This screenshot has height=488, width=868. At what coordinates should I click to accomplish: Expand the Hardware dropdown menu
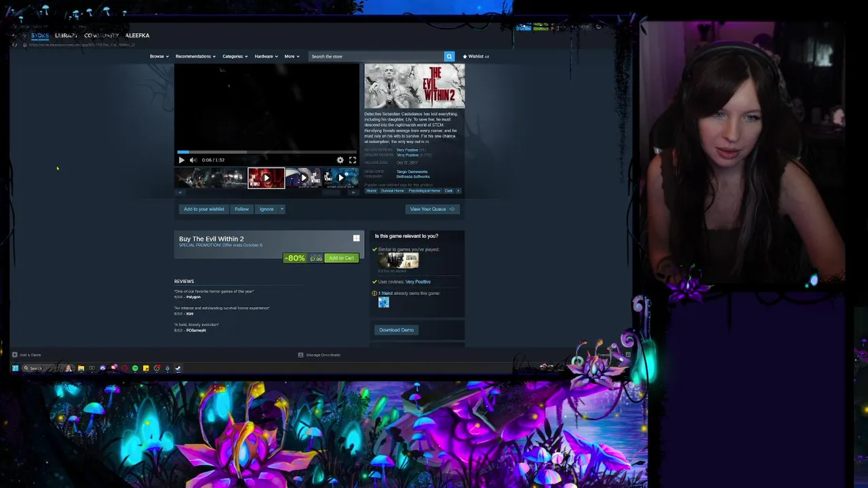pyautogui.click(x=266, y=56)
